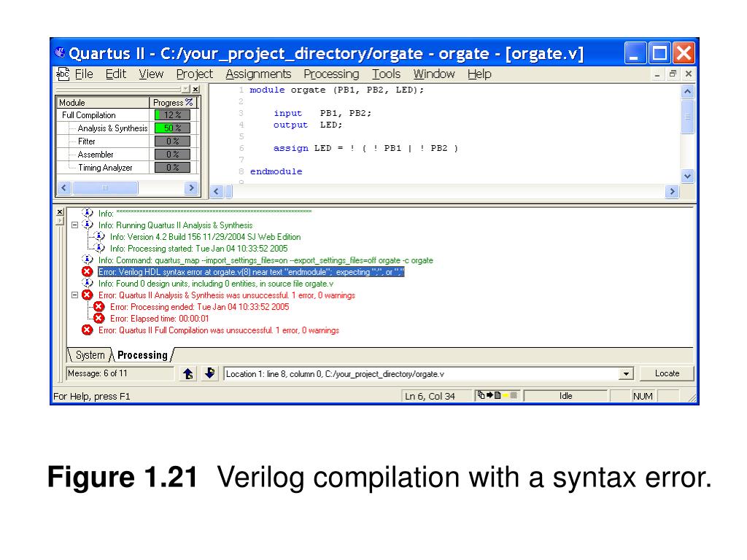The height and width of the screenshot is (560, 747).
Task: Open the File menu
Action: [84, 74]
